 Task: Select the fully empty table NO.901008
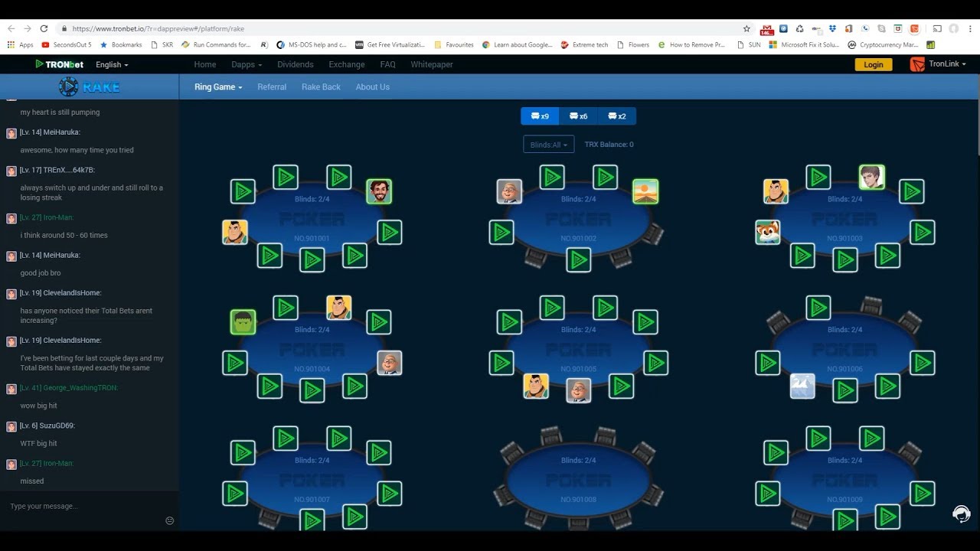pos(579,481)
